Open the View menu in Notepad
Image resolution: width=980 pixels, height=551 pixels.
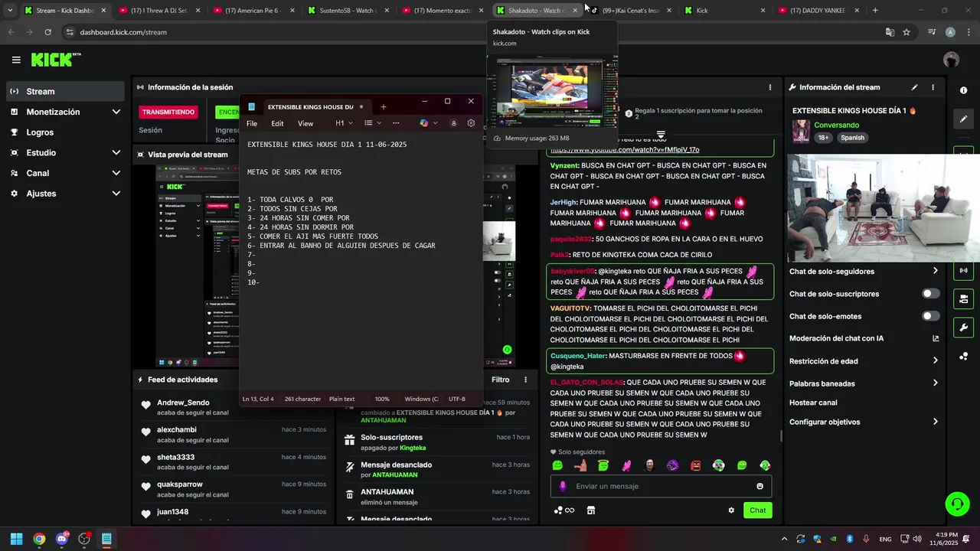pos(305,124)
